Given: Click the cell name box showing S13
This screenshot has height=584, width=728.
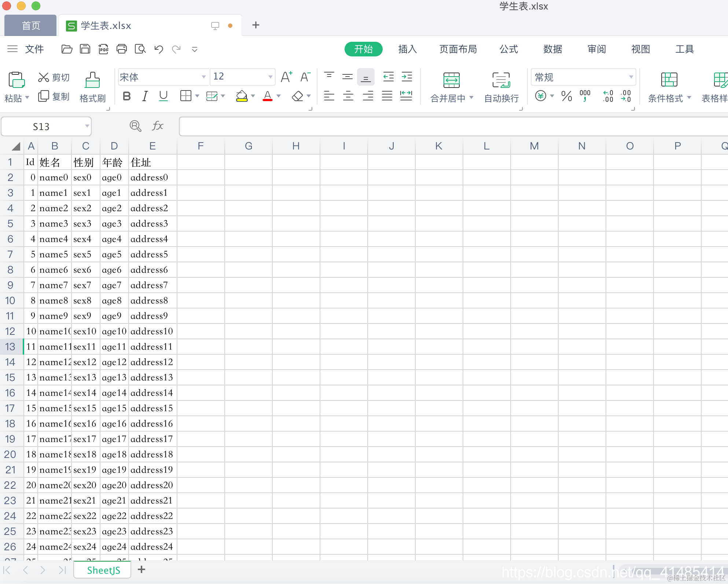Looking at the screenshot, I should click(41, 127).
